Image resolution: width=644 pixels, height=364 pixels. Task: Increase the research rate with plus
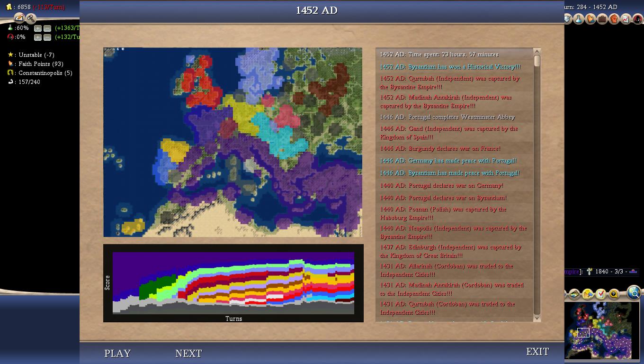(37, 28)
